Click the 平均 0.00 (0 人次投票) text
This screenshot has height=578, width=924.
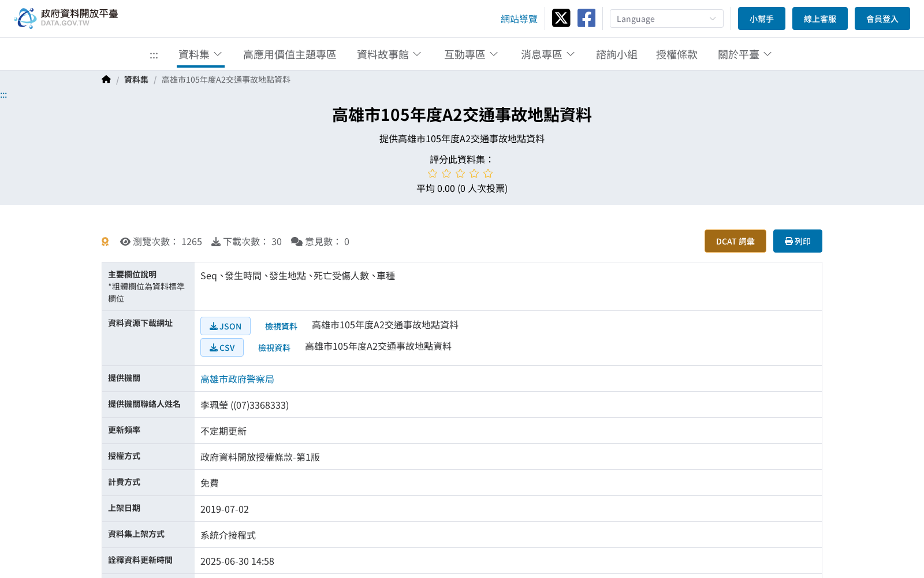[462, 188]
